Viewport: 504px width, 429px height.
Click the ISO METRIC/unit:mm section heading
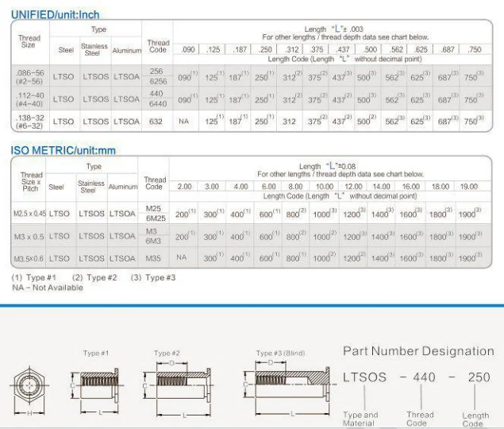(63, 150)
